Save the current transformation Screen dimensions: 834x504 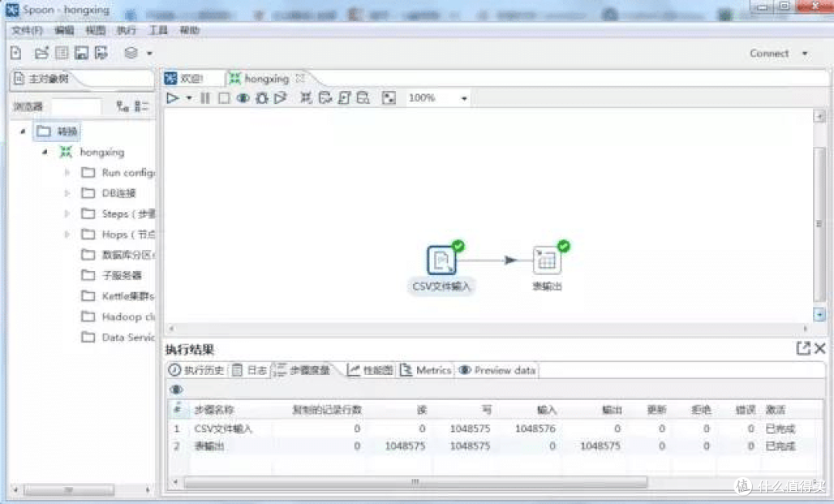pyautogui.click(x=81, y=52)
